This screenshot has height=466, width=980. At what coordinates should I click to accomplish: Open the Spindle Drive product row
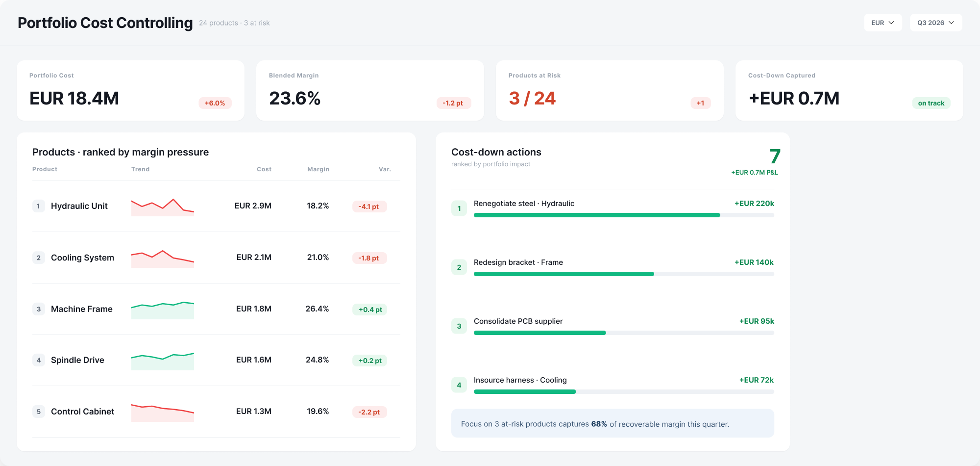pyautogui.click(x=216, y=360)
